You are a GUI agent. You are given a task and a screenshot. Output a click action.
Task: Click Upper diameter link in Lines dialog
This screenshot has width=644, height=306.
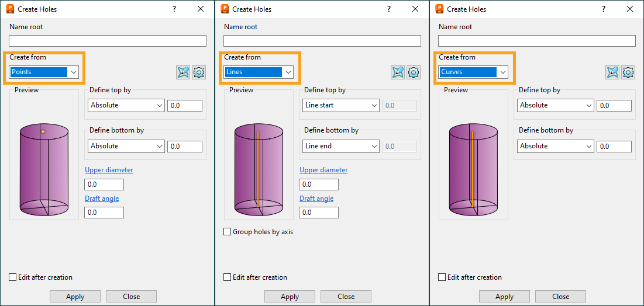click(x=323, y=170)
